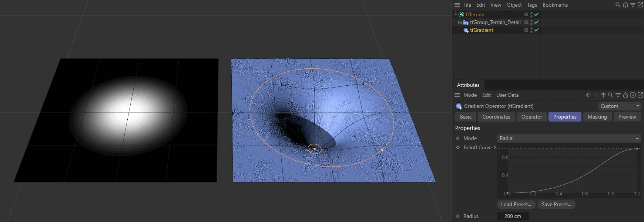644x222 pixels.
Task: Click the Radius 200 cm field
Action: [513, 216]
